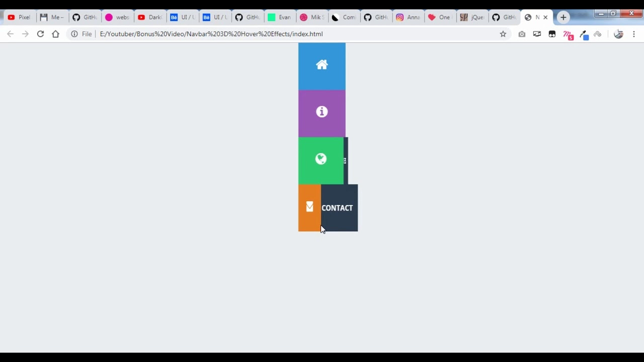This screenshot has width=644, height=362.
Task: Switch to the pink 'webs' tab
Action: tap(117, 17)
